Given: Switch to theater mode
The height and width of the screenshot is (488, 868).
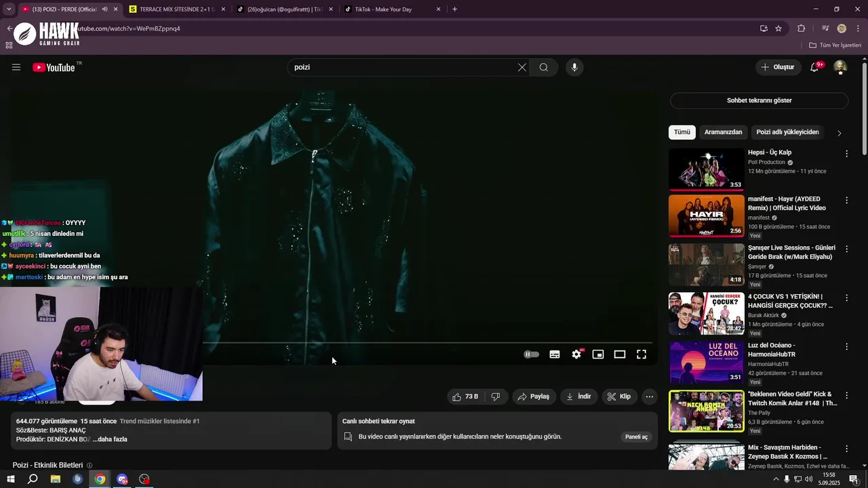Looking at the screenshot, I should pyautogui.click(x=620, y=354).
